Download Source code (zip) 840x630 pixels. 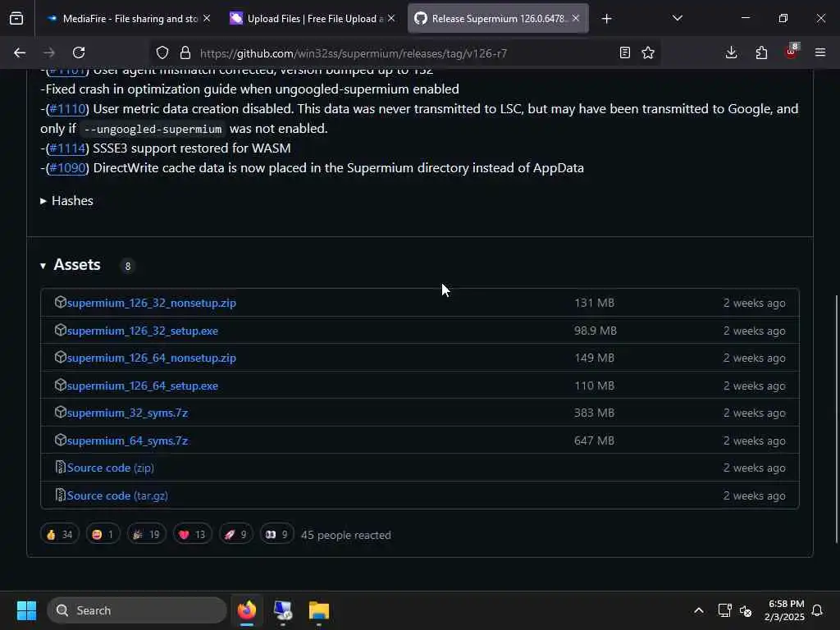coord(111,468)
